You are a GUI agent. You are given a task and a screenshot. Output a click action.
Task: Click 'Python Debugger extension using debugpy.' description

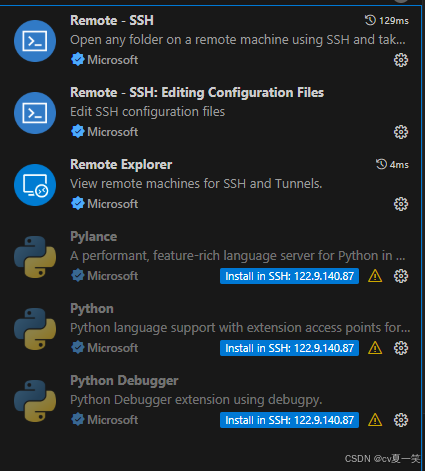click(x=196, y=400)
